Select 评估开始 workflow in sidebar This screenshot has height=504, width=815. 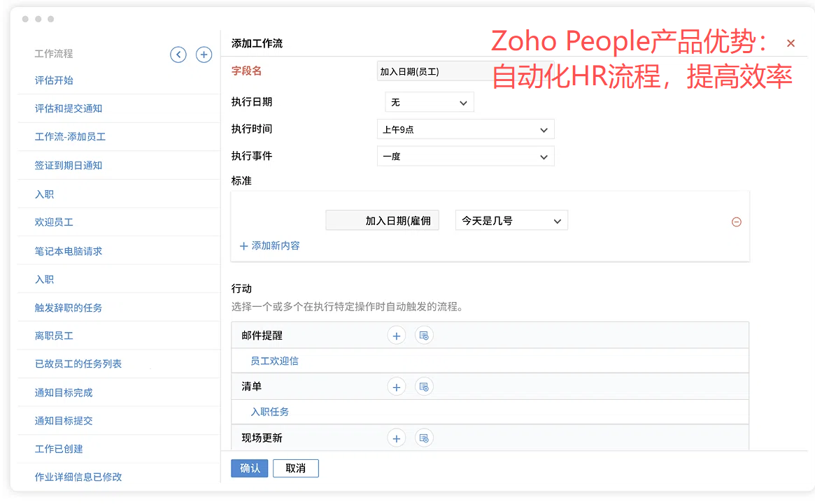pyautogui.click(x=54, y=80)
